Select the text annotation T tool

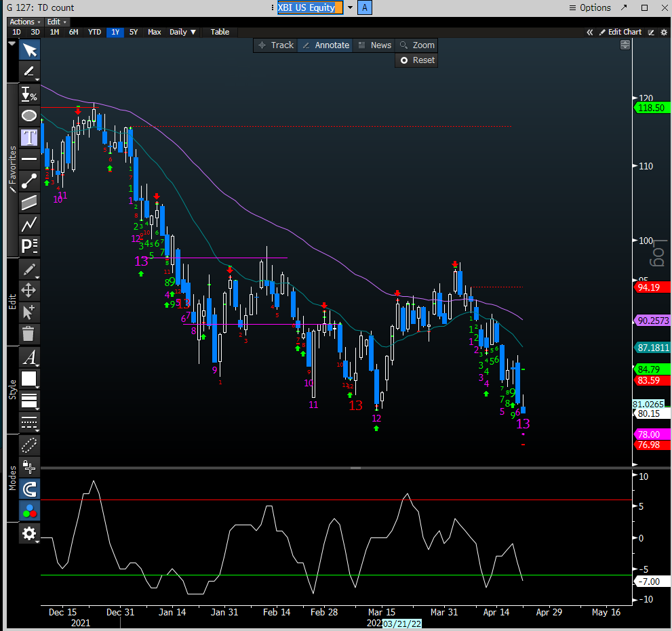30,138
